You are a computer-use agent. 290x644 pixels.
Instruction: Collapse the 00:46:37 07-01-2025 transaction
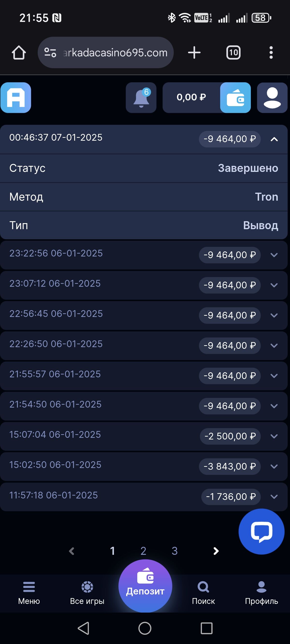click(x=274, y=139)
